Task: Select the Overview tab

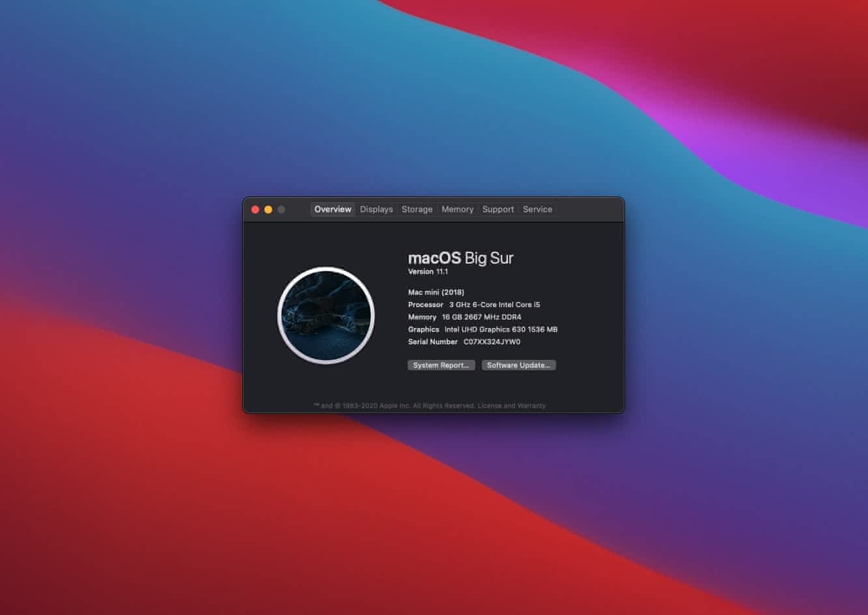Action: 333,210
